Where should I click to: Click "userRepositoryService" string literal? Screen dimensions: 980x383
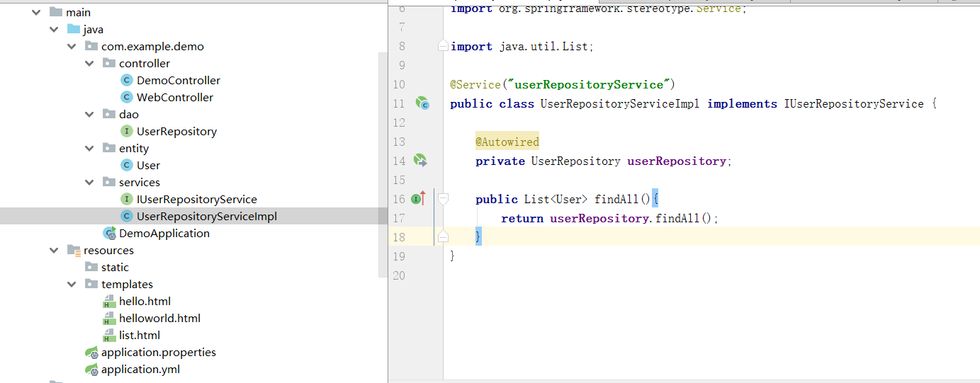[588, 84]
